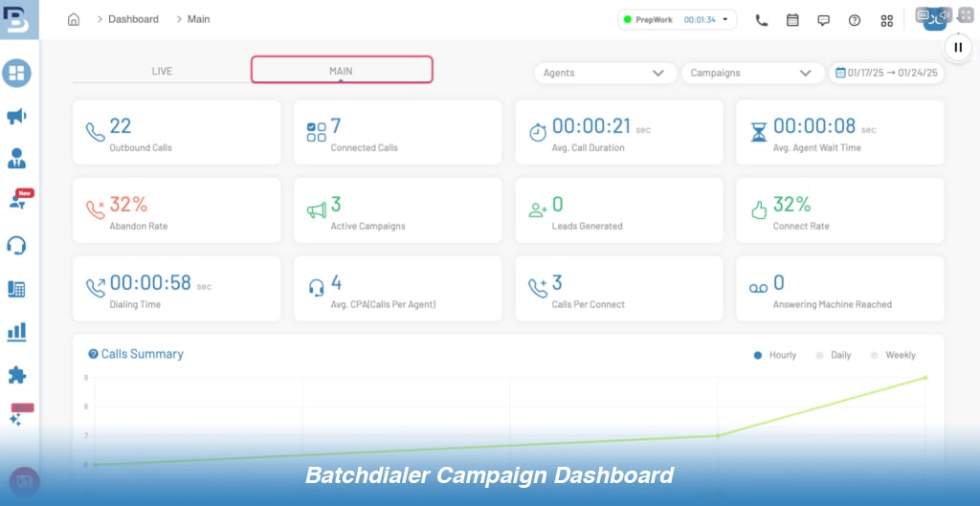Screen dimensions: 980x506
Task: Click the captions overlay icon at top right
Action: (x=924, y=15)
